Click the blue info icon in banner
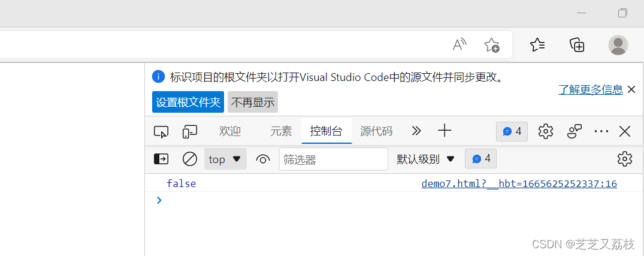Image resolution: width=644 pixels, height=256 pixels. pyautogui.click(x=159, y=77)
